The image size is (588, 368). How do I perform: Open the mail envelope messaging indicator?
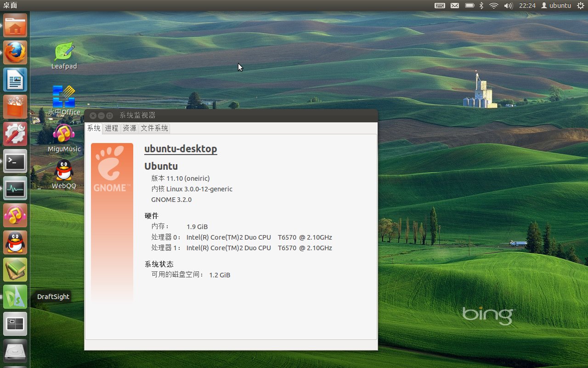(x=454, y=6)
